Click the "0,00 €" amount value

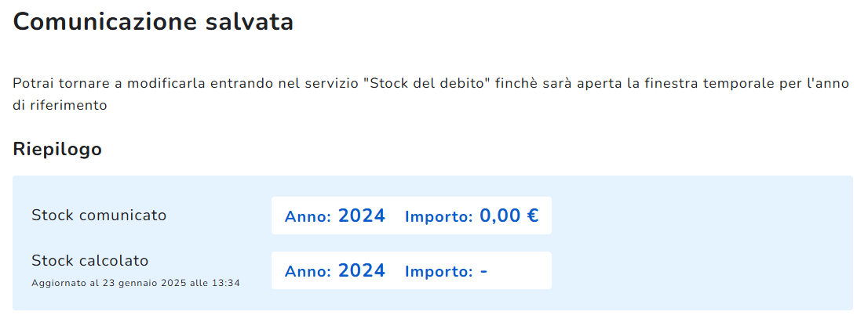[x=509, y=216]
